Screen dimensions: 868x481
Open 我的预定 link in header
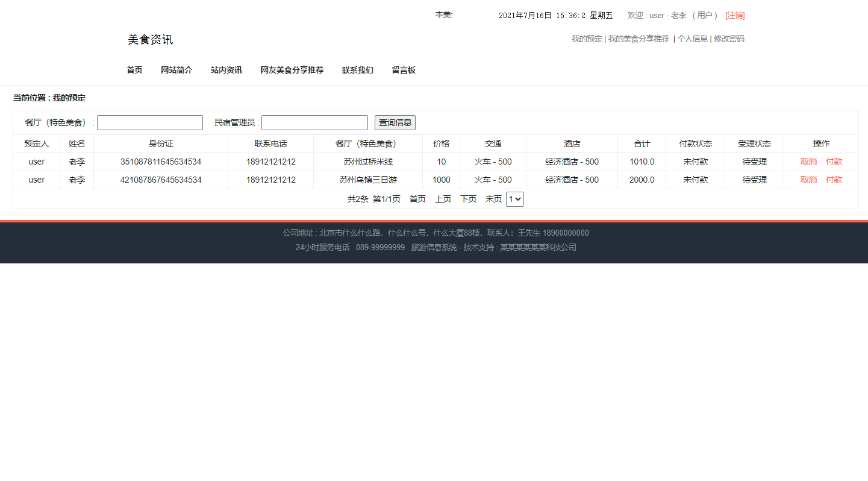click(x=587, y=39)
